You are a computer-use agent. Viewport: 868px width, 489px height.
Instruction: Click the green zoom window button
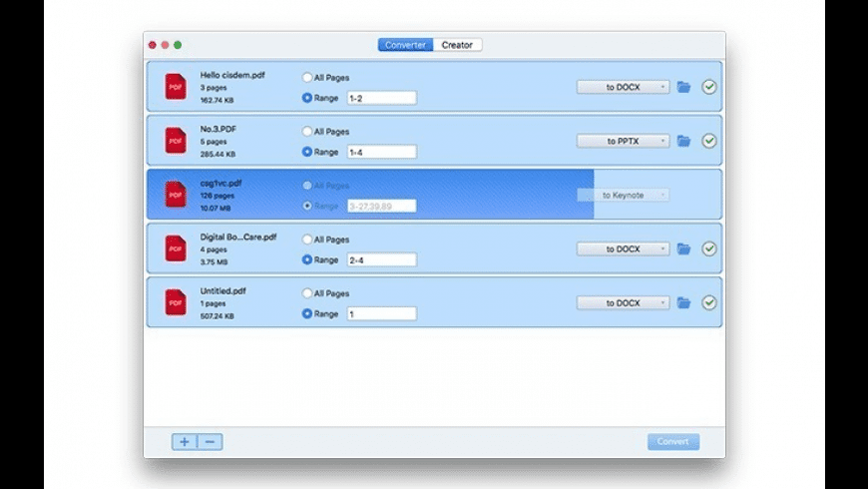point(178,45)
